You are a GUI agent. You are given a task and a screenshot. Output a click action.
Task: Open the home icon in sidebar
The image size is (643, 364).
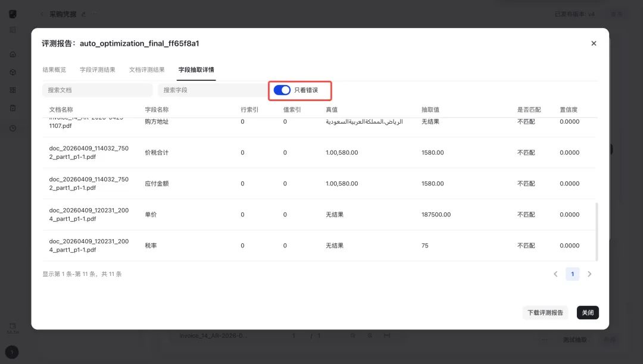coord(13,55)
